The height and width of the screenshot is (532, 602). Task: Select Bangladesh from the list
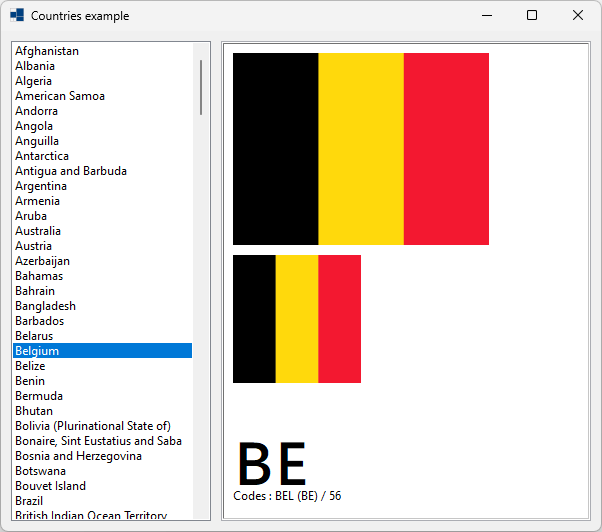pos(45,306)
